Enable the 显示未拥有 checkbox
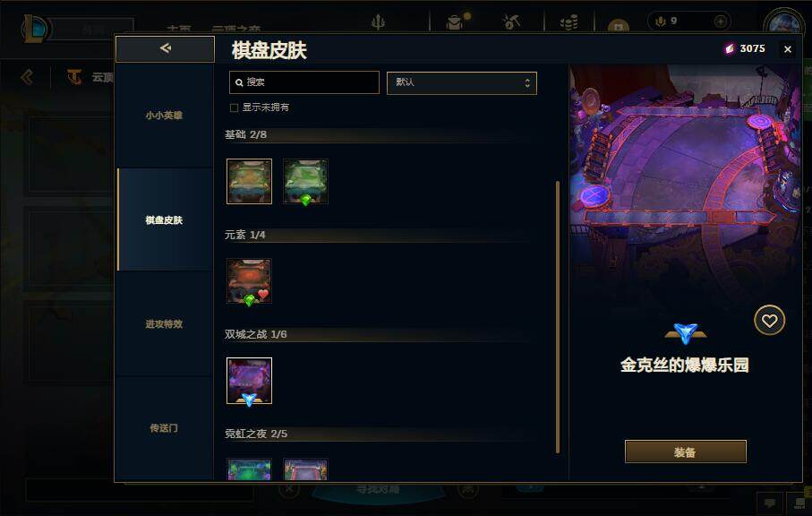Screen dimensions: 812x516 coord(234,107)
